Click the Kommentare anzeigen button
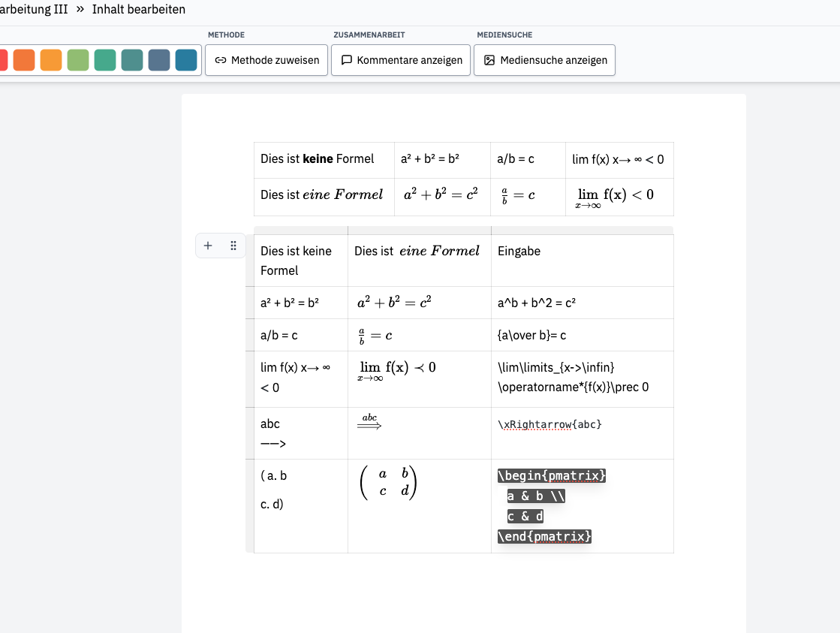The image size is (840, 633). 401,60
